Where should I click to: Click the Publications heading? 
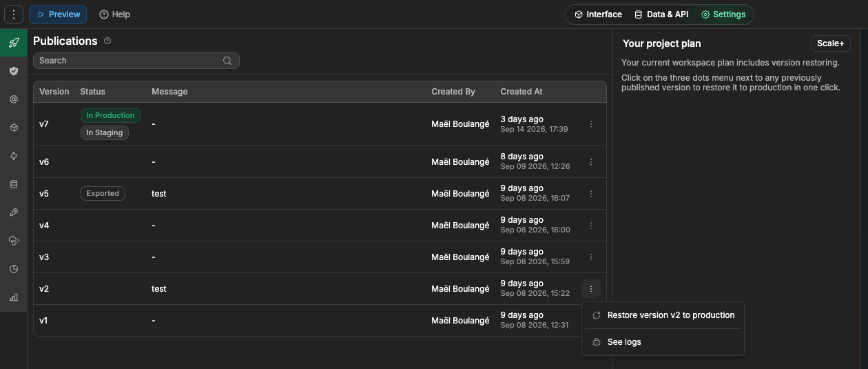coord(65,41)
